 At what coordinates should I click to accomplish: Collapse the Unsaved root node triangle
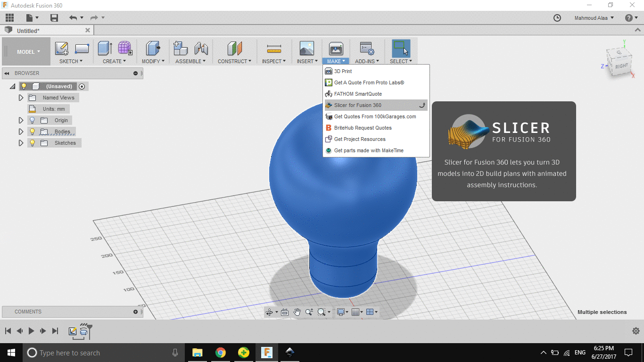12,87
